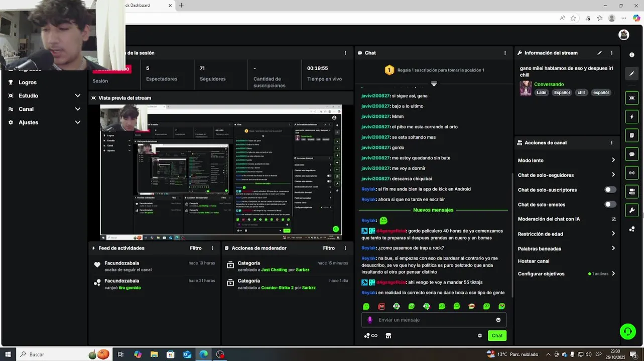
Task: Click the chill stream tag
Action: click(x=581, y=92)
